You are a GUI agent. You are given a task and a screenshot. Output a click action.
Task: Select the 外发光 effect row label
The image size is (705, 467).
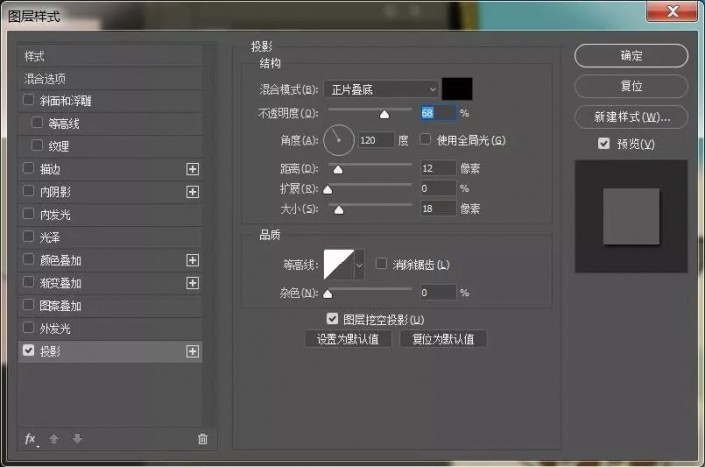[55, 329]
